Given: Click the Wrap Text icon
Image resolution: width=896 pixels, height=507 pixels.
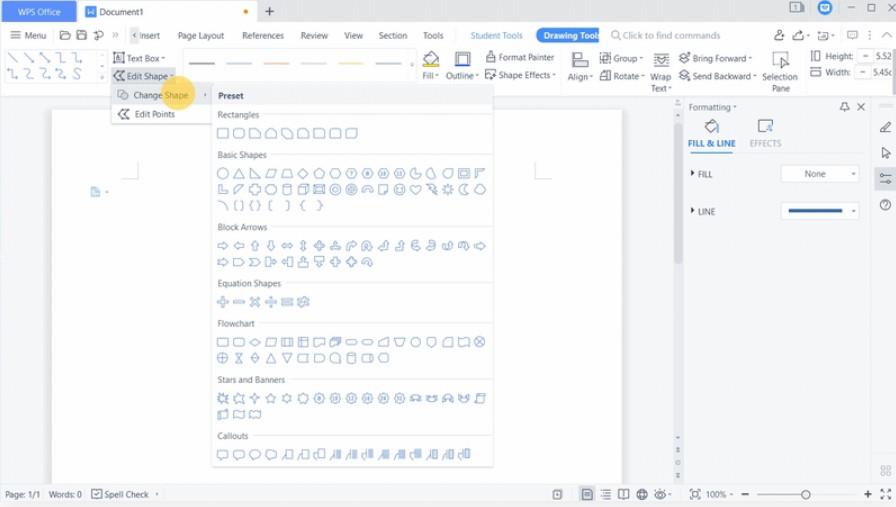Looking at the screenshot, I should click(x=661, y=59).
